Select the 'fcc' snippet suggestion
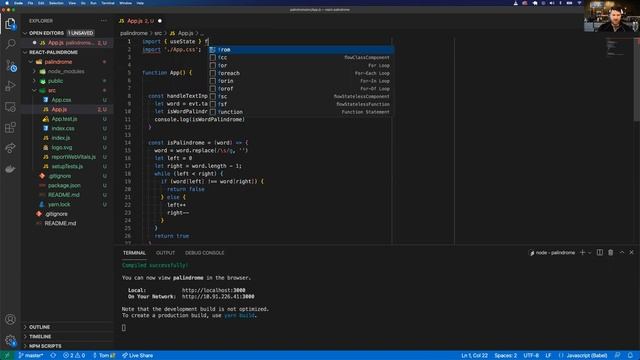 pyautogui.click(x=301, y=58)
